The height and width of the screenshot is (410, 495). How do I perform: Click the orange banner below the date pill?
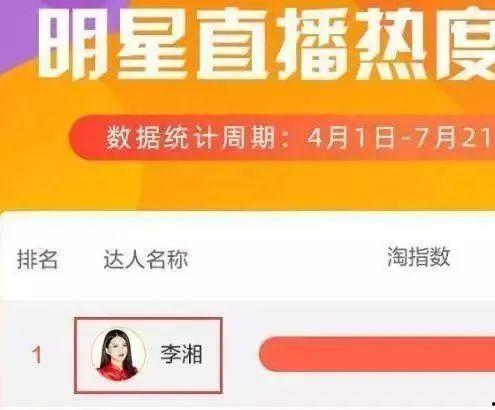coord(247,185)
